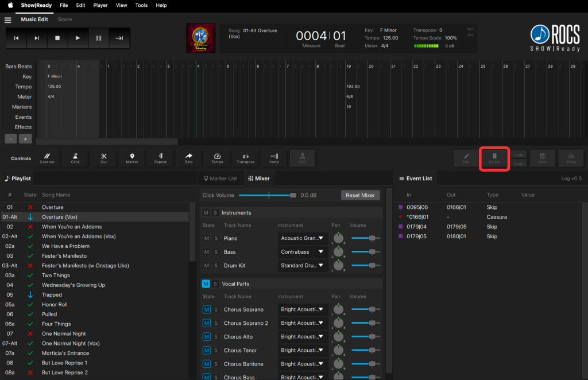Click the Caesura tool icon

click(x=47, y=158)
